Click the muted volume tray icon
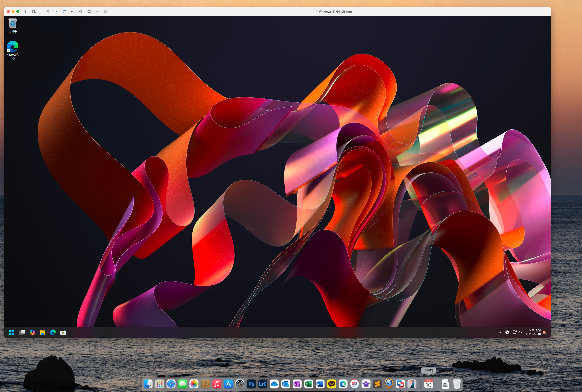The height and width of the screenshot is (392, 582). pyautogui.click(x=520, y=332)
